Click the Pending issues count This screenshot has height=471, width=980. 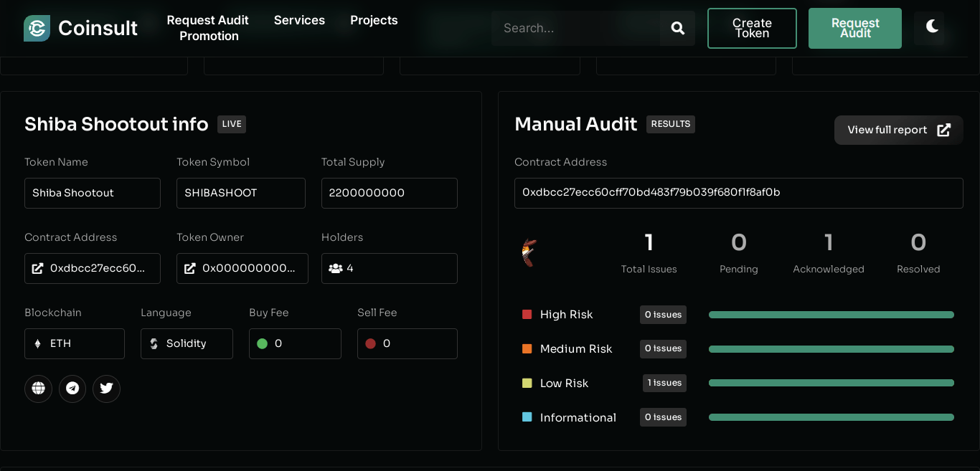(739, 242)
